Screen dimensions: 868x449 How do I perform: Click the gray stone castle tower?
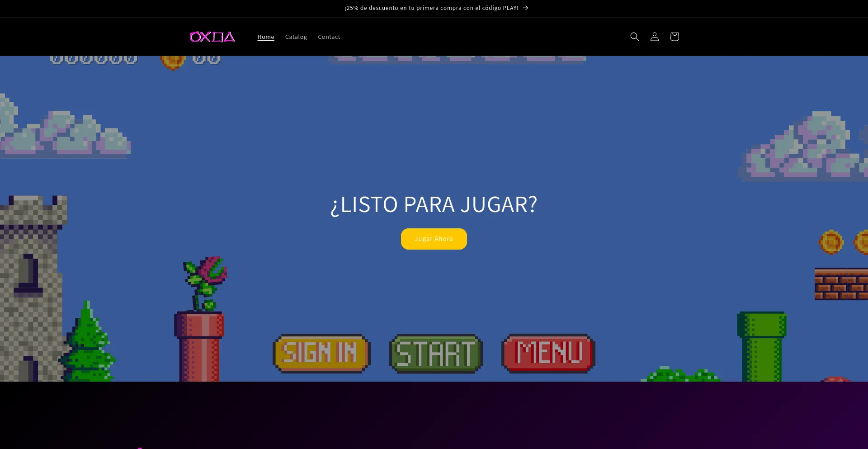click(x=29, y=280)
